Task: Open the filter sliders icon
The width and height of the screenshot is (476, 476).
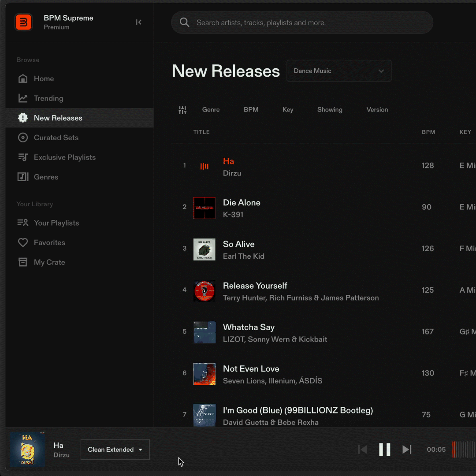Action: tap(182, 110)
